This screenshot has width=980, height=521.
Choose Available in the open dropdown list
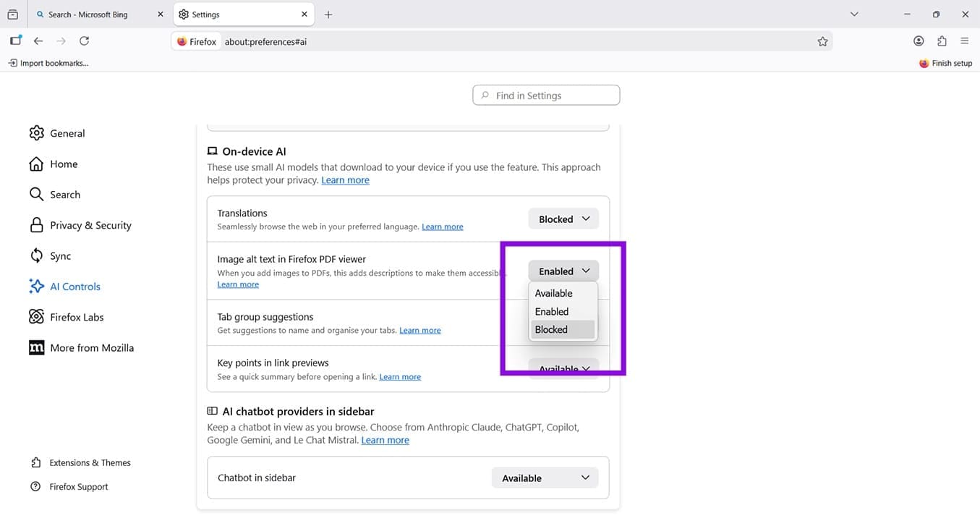tap(563, 293)
